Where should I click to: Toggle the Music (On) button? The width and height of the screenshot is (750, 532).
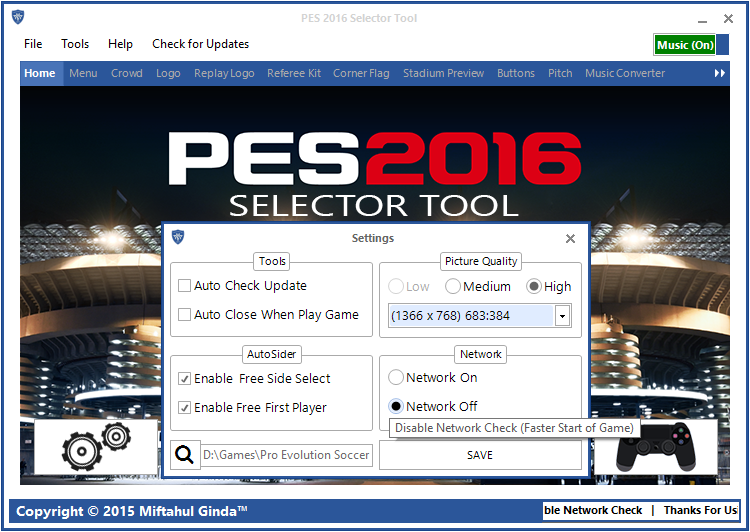pos(685,45)
